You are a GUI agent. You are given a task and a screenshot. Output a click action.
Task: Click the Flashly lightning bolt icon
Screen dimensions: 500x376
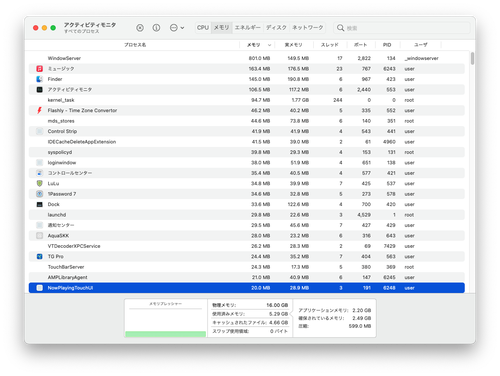(40, 110)
